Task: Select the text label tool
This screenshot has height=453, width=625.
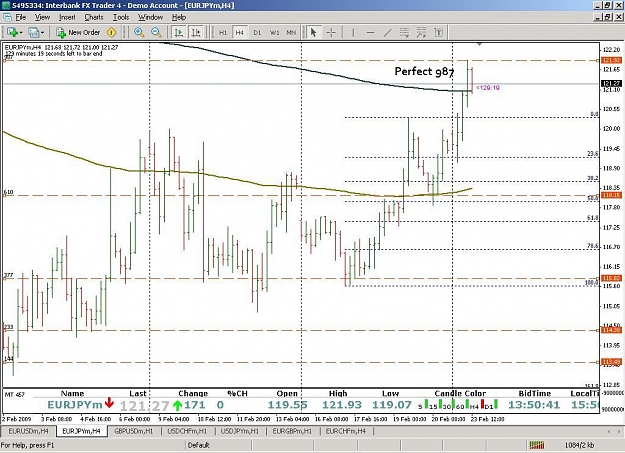Action: point(438,32)
